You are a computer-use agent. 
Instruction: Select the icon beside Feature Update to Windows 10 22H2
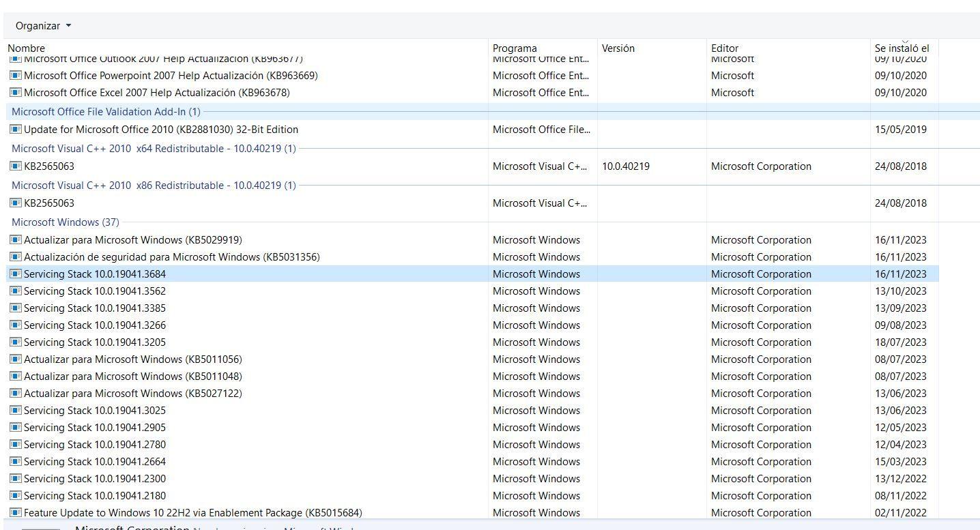coord(15,512)
